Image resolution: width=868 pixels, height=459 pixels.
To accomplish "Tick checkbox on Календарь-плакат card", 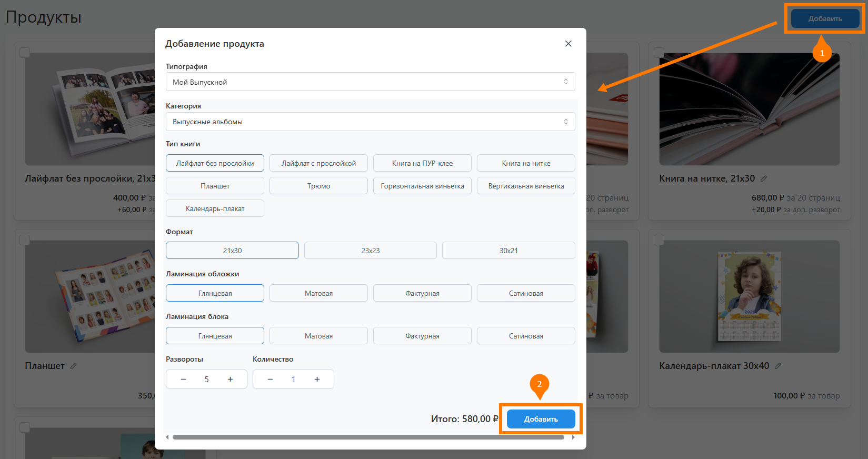I will [659, 240].
